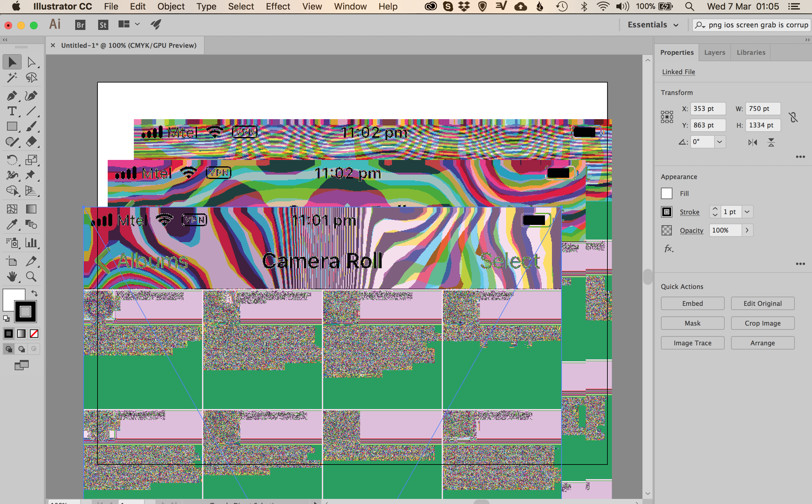Open Adobe Bridge from toolbar
This screenshot has height=504, width=812.
(x=80, y=25)
